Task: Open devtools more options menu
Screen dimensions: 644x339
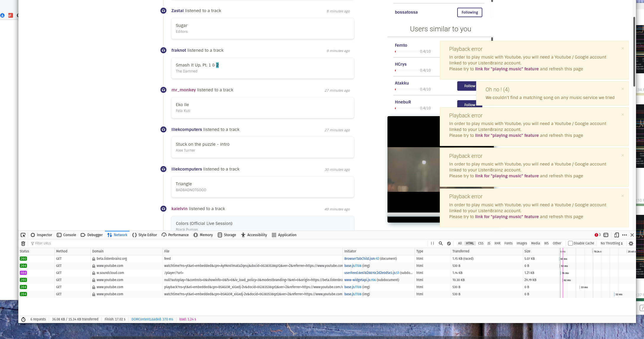Action: (x=624, y=235)
